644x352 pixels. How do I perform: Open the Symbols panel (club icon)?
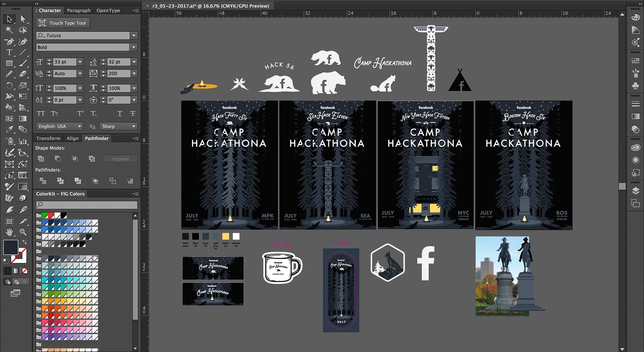coord(635,86)
